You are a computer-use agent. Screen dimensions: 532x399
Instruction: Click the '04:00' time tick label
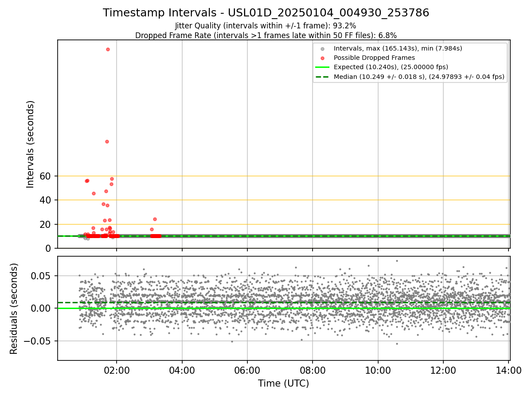182,369
